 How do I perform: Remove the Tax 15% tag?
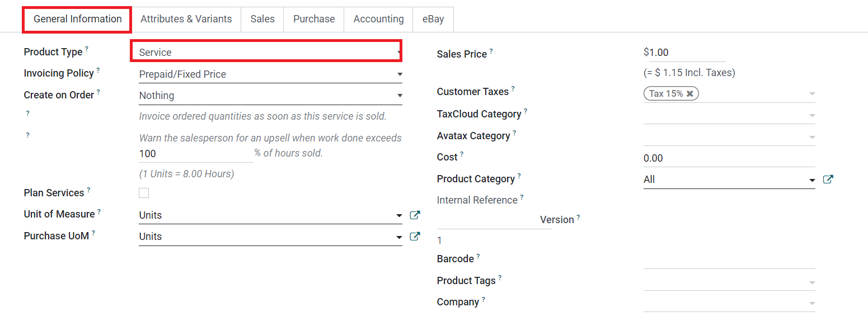click(690, 94)
